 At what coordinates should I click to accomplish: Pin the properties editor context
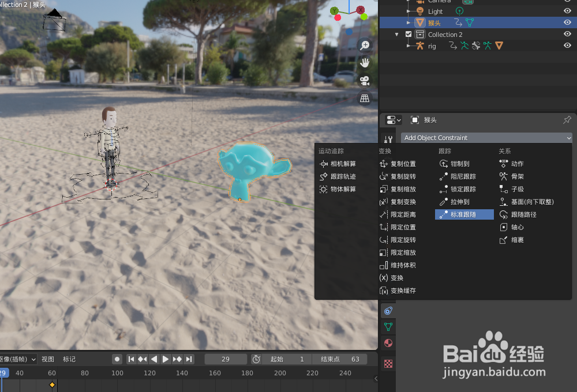(567, 120)
